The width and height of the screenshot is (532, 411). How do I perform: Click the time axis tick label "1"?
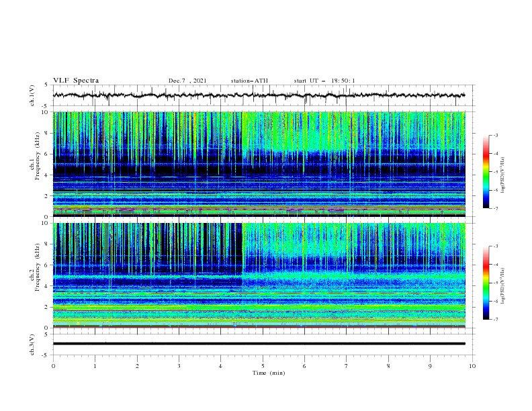point(95,366)
